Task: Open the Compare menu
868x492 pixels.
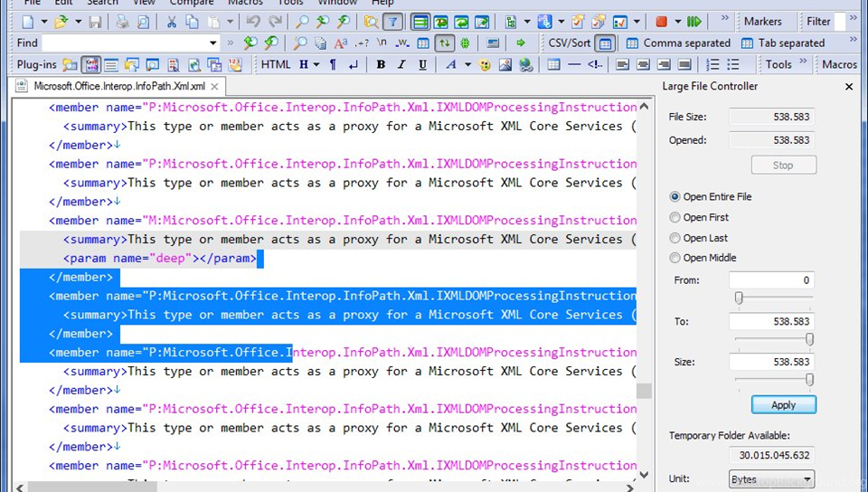Action: pos(192,3)
